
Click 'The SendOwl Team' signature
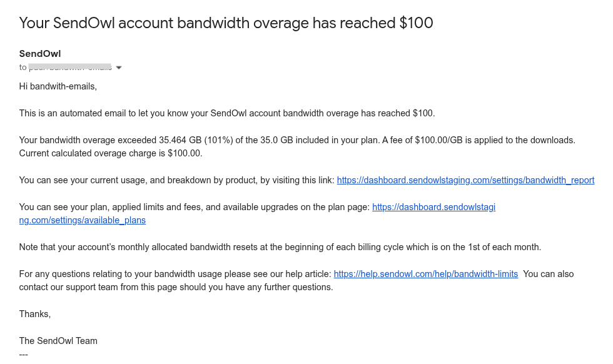pyautogui.click(x=58, y=341)
